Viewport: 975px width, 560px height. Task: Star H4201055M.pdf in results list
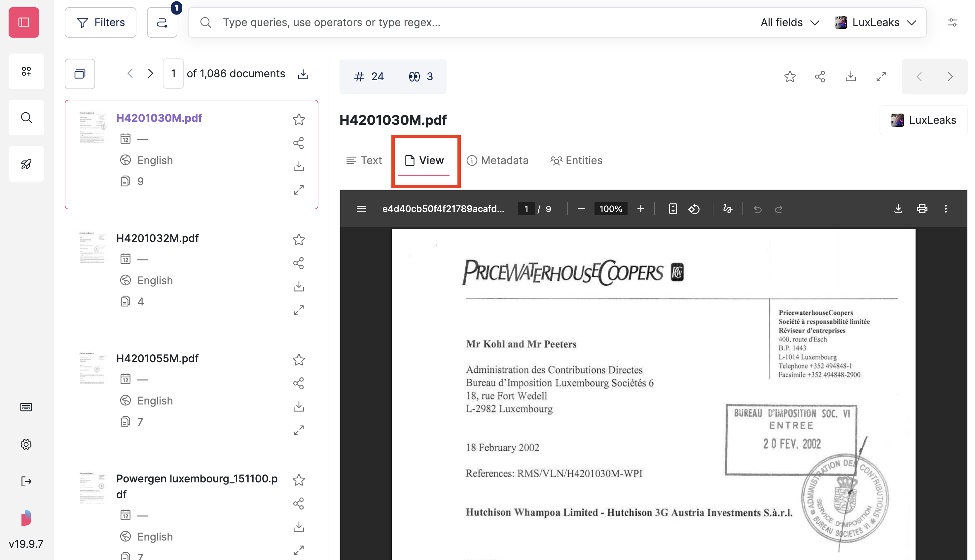point(299,360)
